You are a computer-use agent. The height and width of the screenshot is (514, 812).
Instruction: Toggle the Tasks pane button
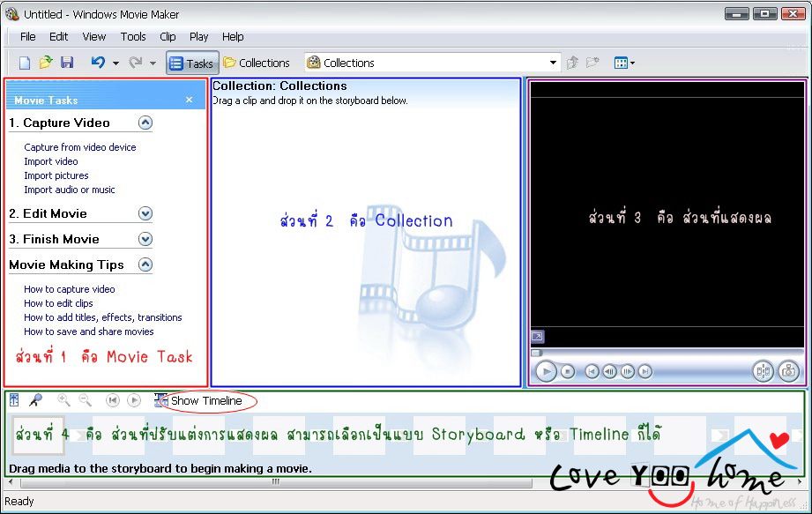(192, 63)
